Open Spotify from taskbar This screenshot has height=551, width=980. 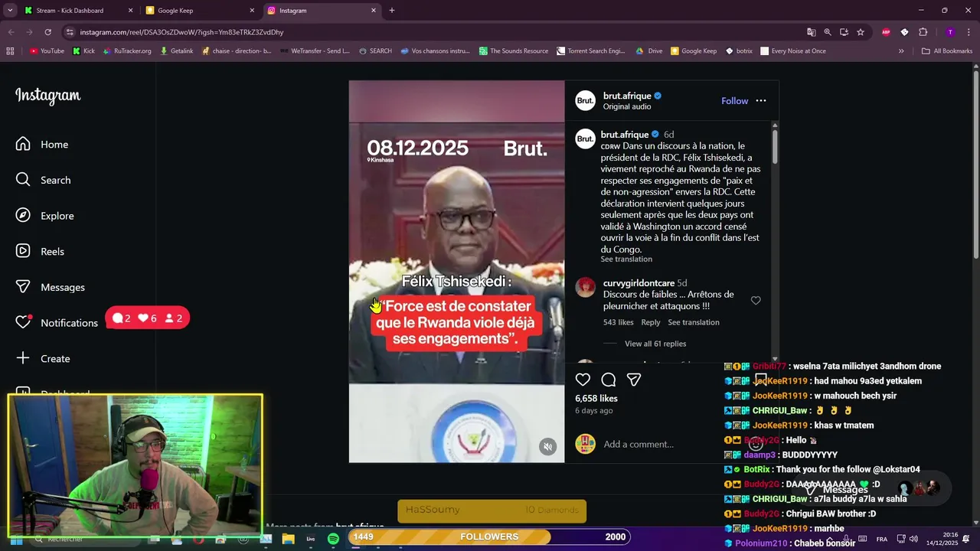tap(333, 539)
